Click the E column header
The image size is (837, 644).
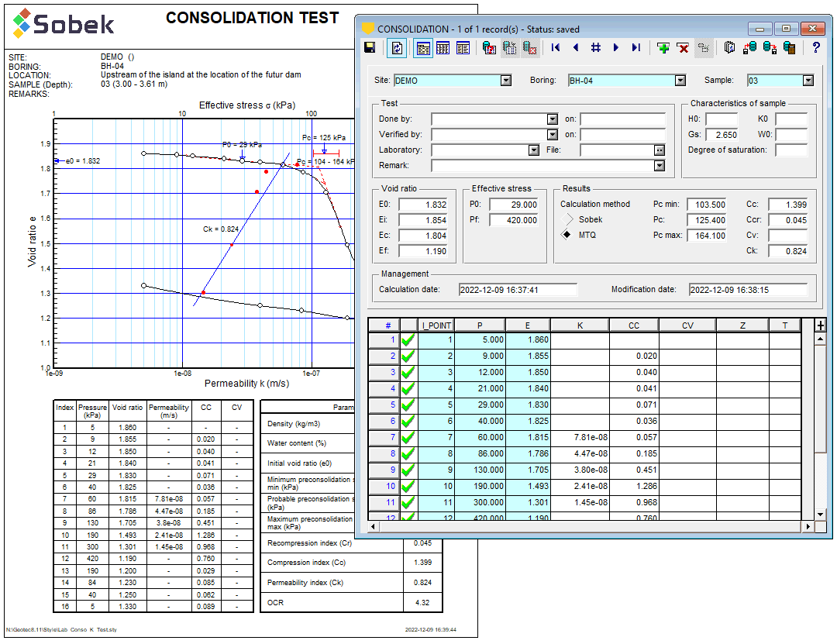pyautogui.click(x=528, y=325)
